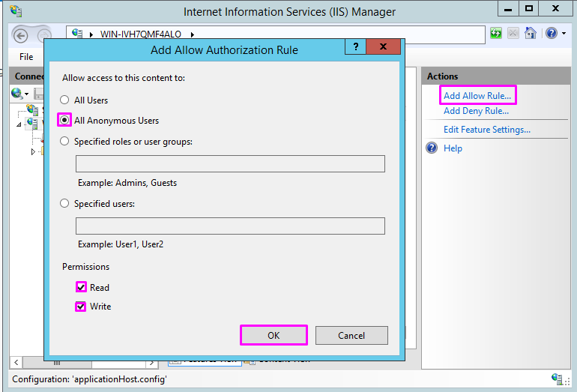Cancel the authorization rule dialog
The width and height of the screenshot is (577, 392).
(351, 335)
